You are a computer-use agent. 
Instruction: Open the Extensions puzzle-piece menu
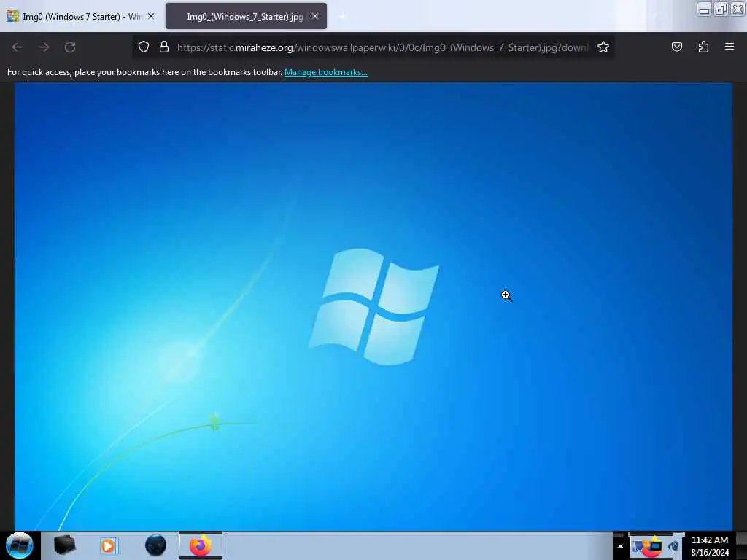point(703,47)
